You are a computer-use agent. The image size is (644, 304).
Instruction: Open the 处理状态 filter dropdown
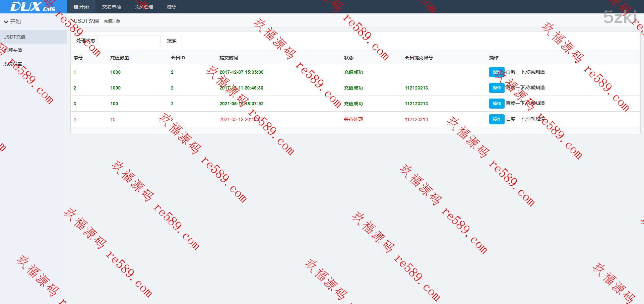tap(85, 41)
